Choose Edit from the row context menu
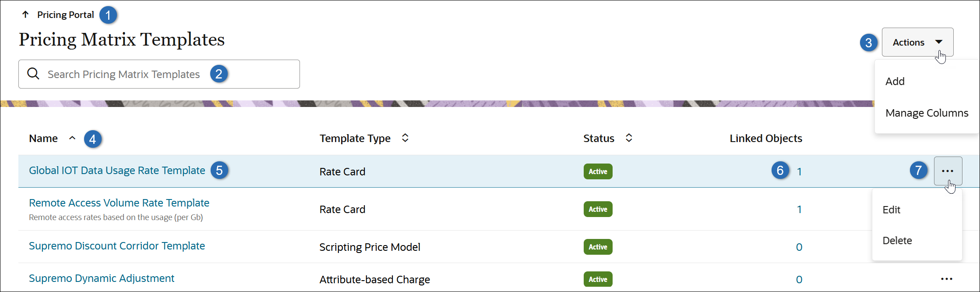This screenshot has width=980, height=292. [892, 210]
